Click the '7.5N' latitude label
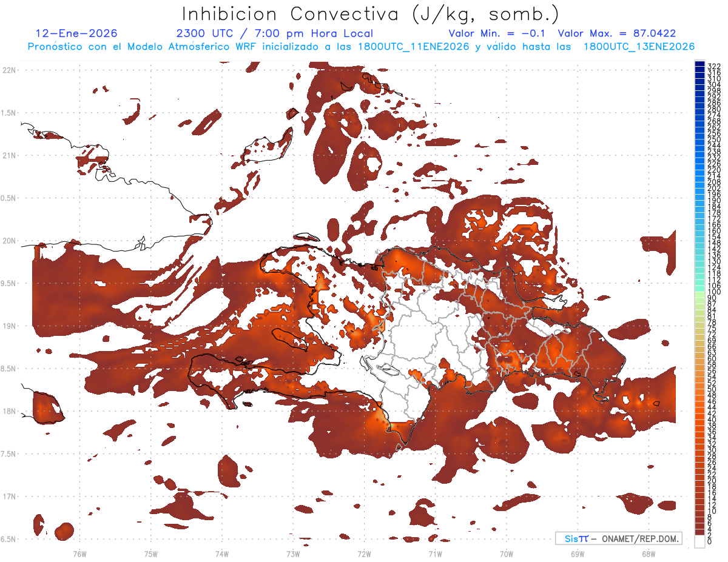This screenshot has height=562, width=728. coord(9,453)
